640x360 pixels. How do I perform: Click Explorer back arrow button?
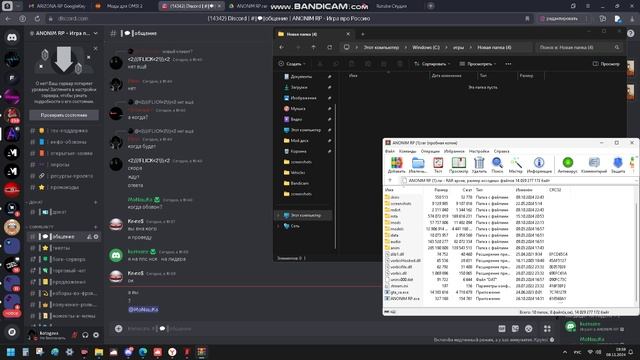282,47
